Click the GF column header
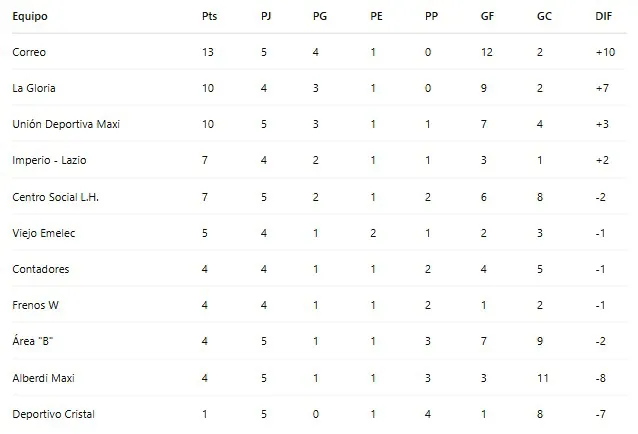Image resolution: width=638 pixels, height=434 pixels. pyautogui.click(x=486, y=17)
